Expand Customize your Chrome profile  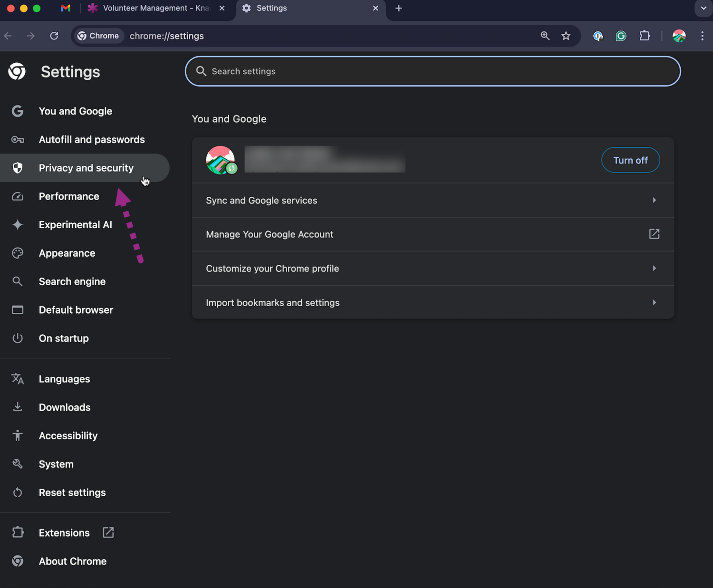(x=433, y=269)
